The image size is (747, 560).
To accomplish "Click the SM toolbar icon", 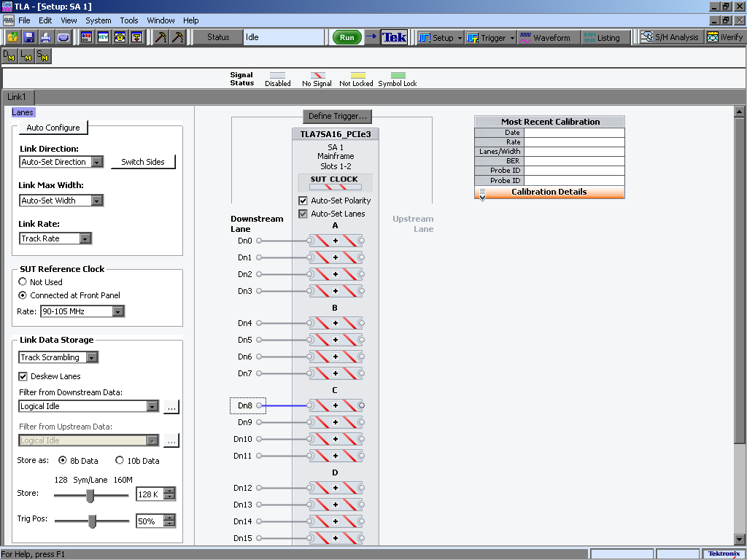I will pyautogui.click(x=43, y=56).
